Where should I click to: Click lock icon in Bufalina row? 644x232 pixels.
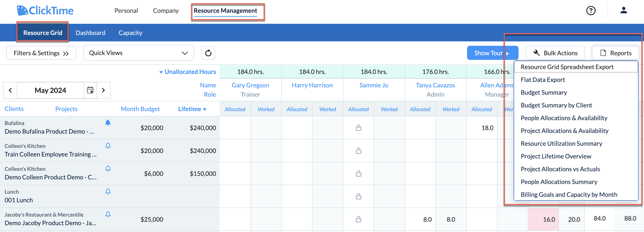359,128
